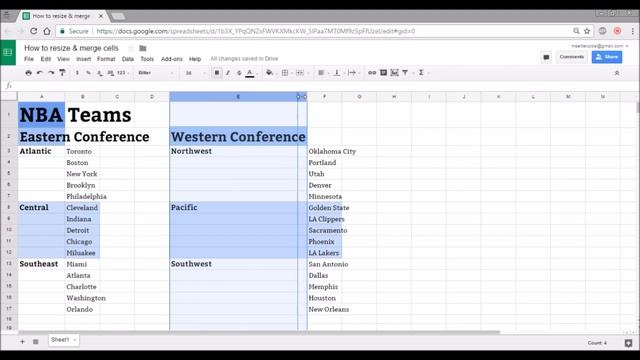Screen dimensions: 640x360
Task: Open the text color picker
Action: 250,73
